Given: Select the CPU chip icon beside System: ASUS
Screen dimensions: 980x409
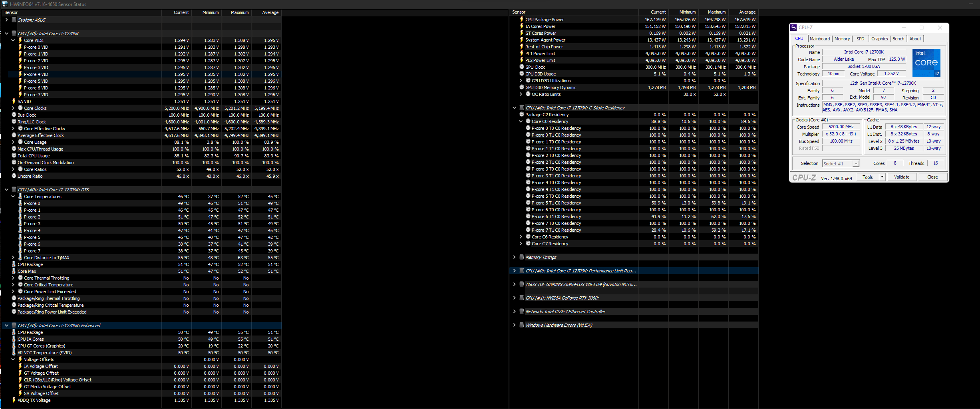Looking at the screenshot, I should tap(14, 20).
